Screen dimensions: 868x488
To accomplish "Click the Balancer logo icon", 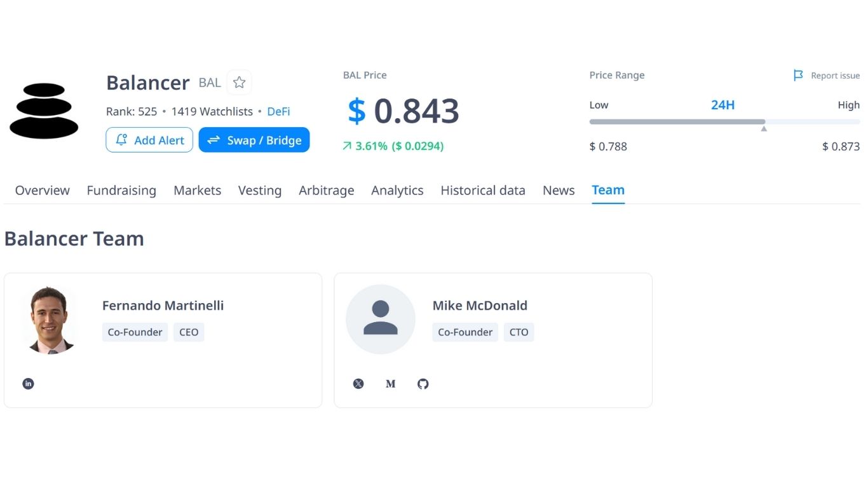I will coord(44,111).
